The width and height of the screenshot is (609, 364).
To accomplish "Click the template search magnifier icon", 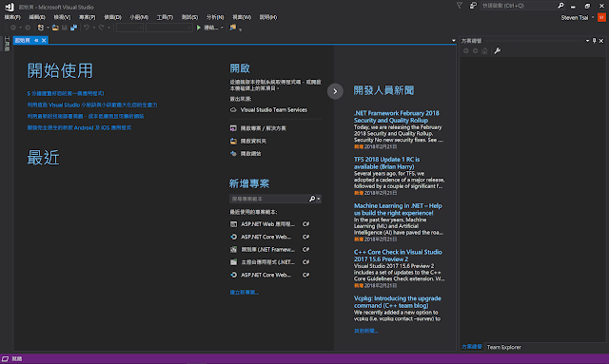I will (x=312, y=199).
